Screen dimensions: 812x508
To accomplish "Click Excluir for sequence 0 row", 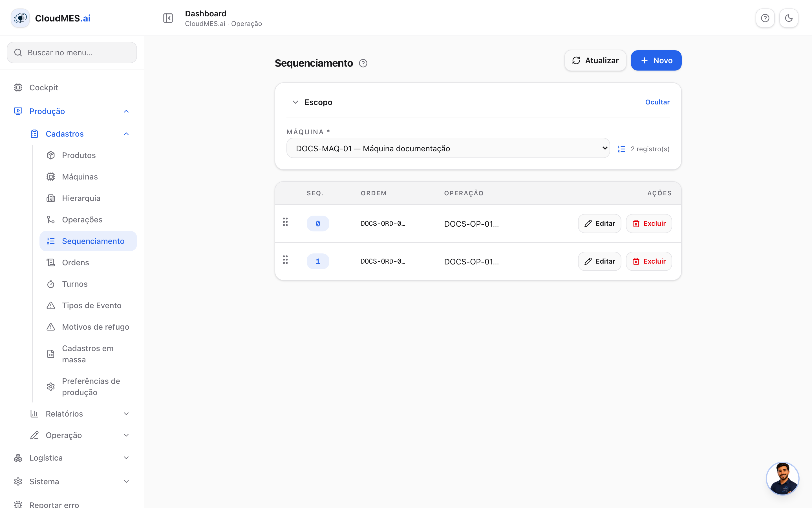I will (x=649, y=224).
